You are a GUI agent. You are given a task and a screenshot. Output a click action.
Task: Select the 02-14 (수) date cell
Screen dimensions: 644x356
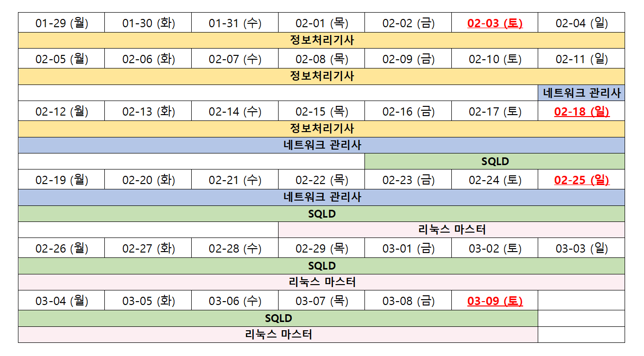click(235, 111)
